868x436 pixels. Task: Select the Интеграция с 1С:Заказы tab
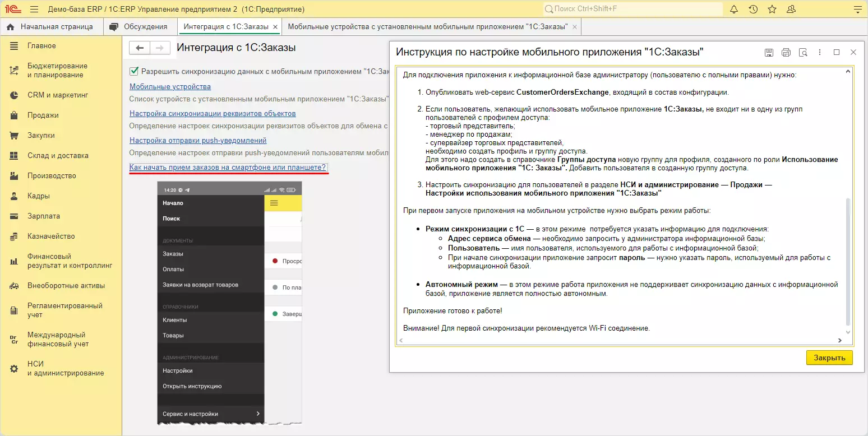coord(227,27)
